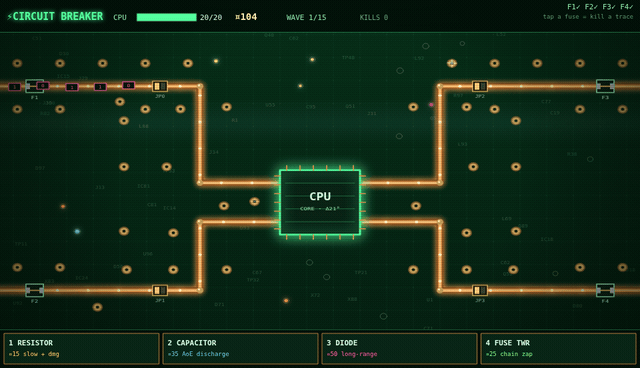This screenshot has width=640, height=368.
Task: Click the '≈35 AoE discharge' capacitor description
Action: (x=198, y=354)
